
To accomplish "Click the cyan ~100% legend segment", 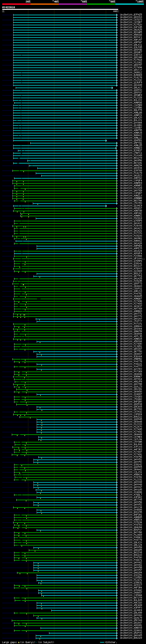I will pos(130,4).
